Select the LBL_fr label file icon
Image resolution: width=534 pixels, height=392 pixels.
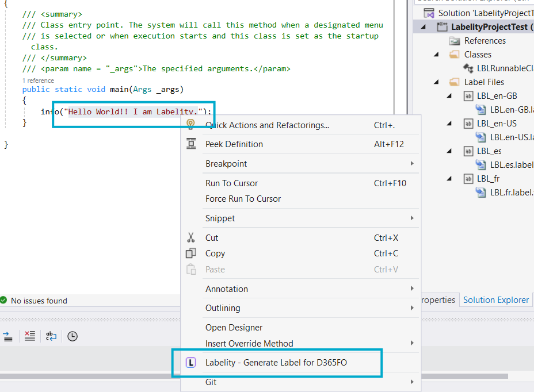click(x=468, y=179)
